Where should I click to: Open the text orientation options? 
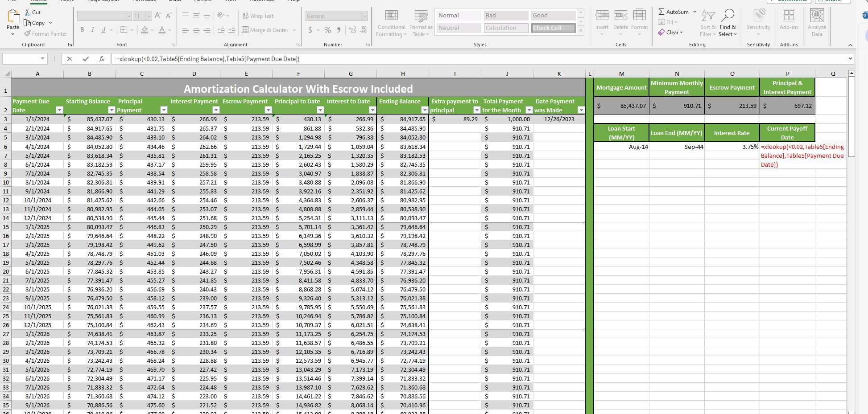click(x=221, y=16)
